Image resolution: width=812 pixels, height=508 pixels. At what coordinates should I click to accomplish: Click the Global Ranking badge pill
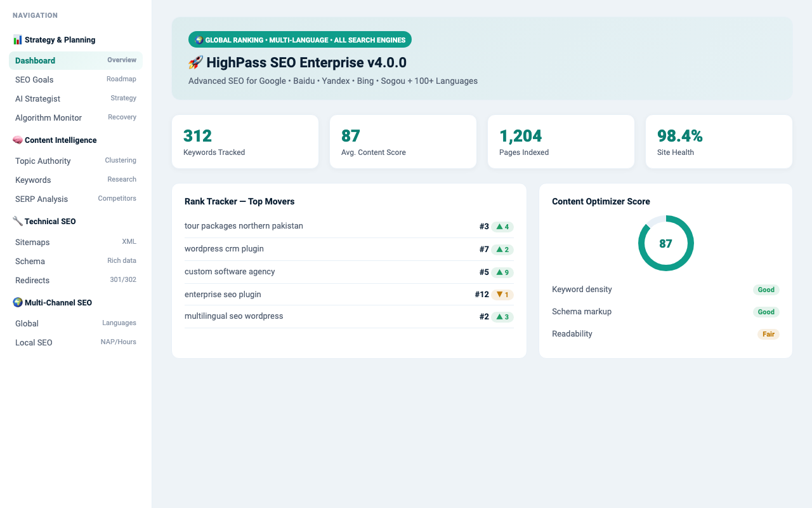(300, 39)
